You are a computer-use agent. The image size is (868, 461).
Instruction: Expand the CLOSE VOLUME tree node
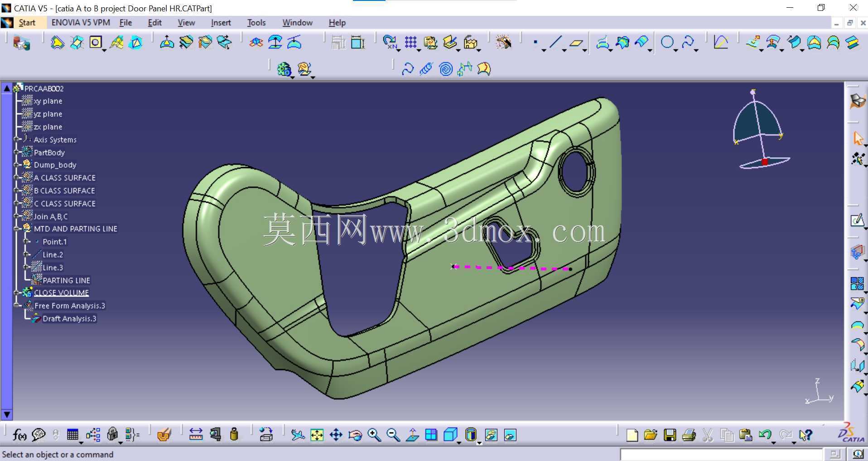[17, 293]
